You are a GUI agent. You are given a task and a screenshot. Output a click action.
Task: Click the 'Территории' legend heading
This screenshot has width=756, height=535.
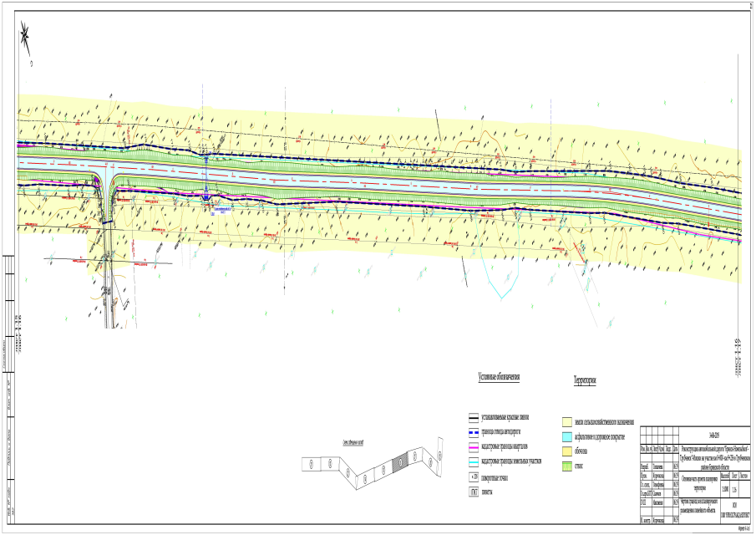[591, 380]
